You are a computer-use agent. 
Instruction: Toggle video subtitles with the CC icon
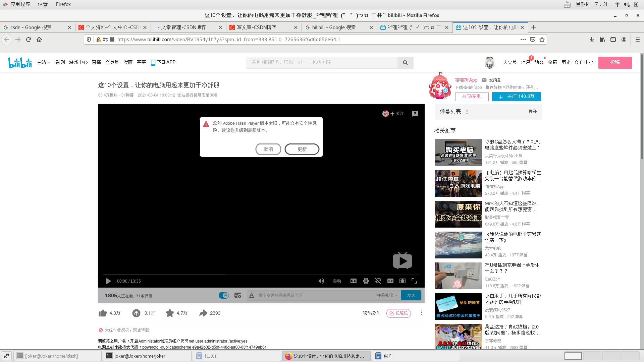click(354, 281)
